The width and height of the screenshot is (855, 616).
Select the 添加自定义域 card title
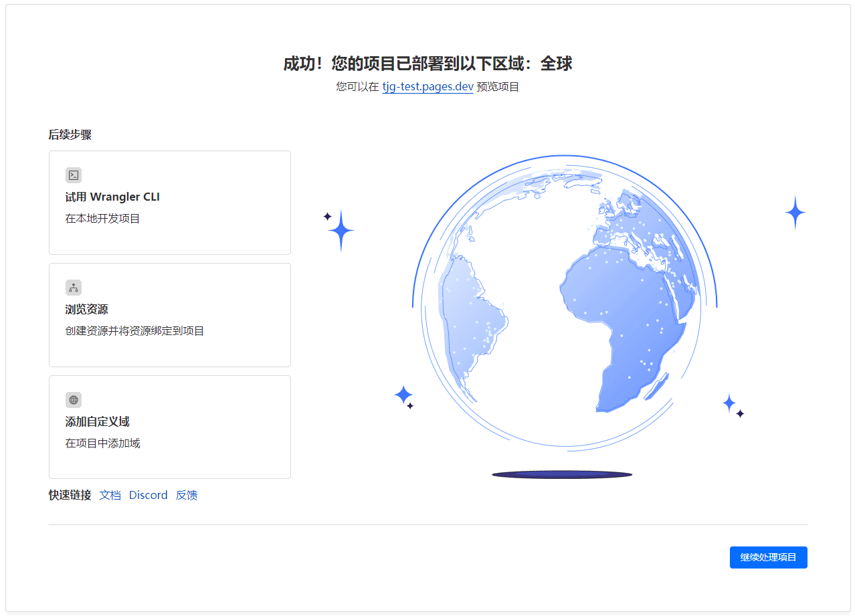click(97, 421)
